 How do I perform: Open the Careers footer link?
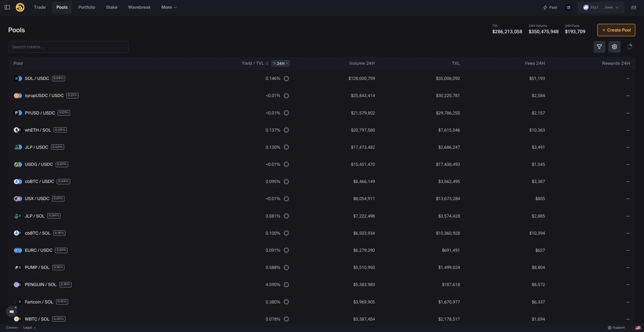click(12, 328)
